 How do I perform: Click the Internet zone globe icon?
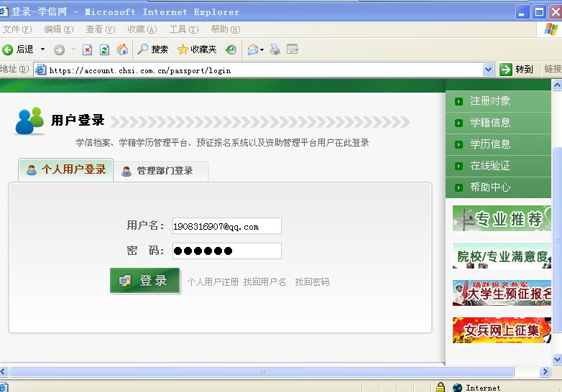point(457,388)
